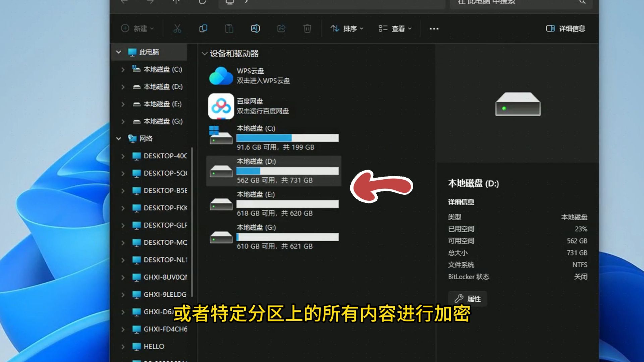Collapse the 此电脑 tree node
Image resolution: width=644 pixels, height=362 pixels.
coord(118,52)
